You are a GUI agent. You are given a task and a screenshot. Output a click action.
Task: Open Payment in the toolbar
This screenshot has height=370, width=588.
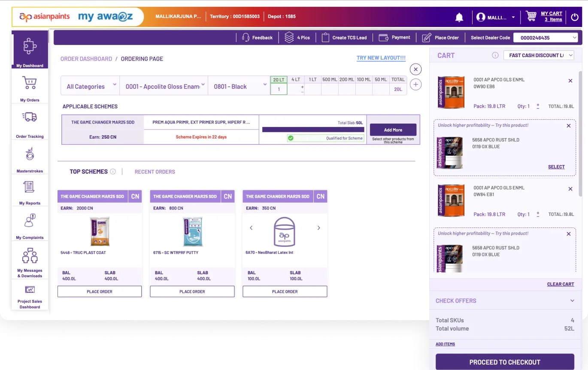[x=394, y=37]
